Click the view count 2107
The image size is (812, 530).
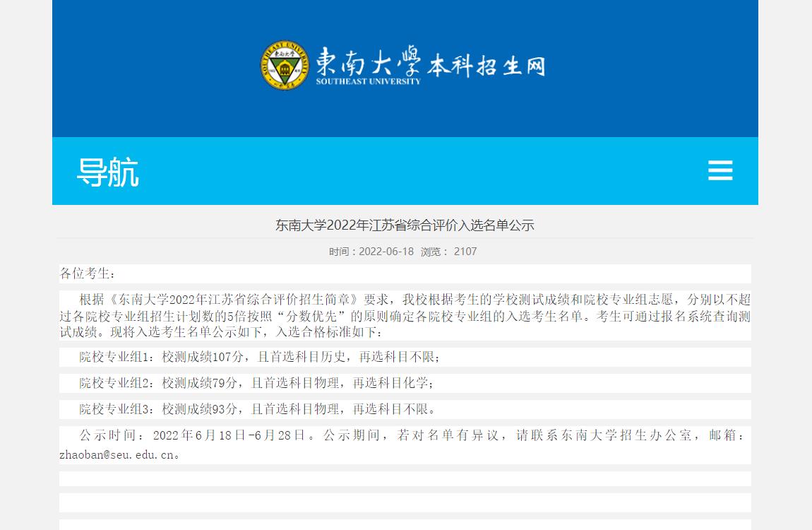pyautogui.click(x=465, y=252)
